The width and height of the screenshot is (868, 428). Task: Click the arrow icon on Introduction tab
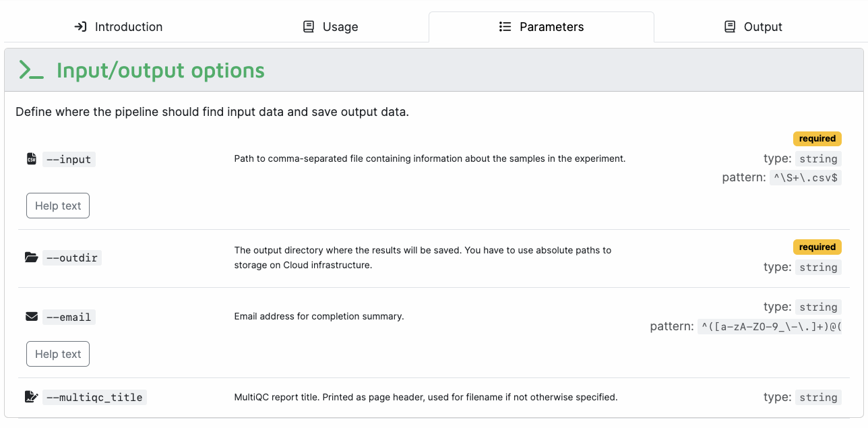coord(80,27)
